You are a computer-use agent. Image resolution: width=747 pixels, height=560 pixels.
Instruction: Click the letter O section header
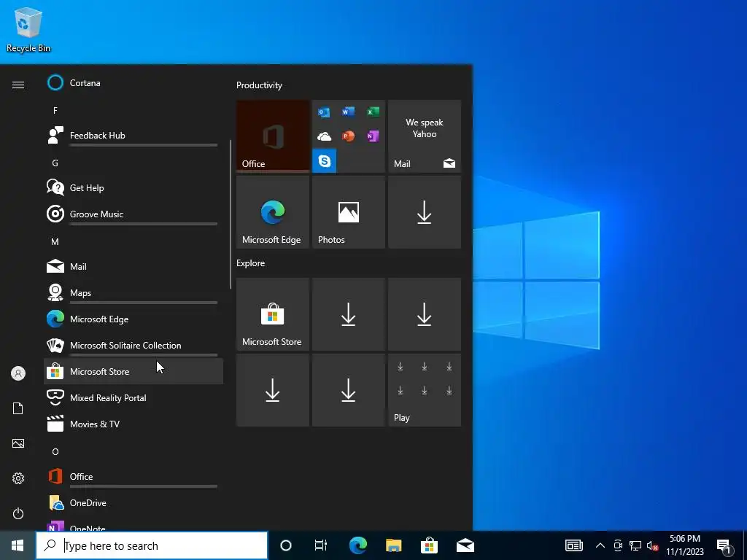[x=55, y=451]
